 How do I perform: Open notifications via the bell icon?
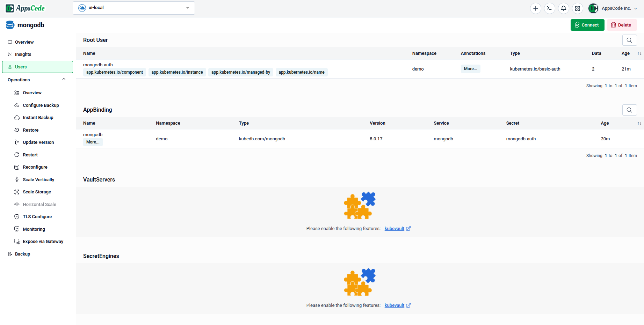pos(563,8)
